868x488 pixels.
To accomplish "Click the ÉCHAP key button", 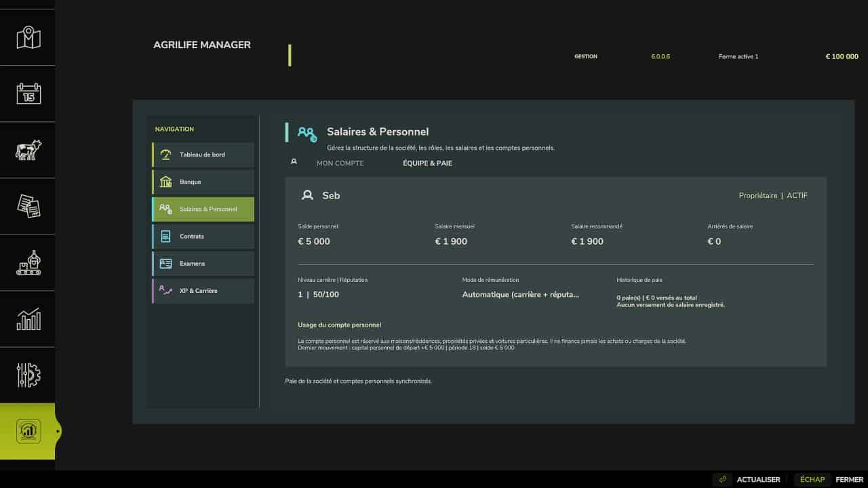I will [x=812, y=479].
